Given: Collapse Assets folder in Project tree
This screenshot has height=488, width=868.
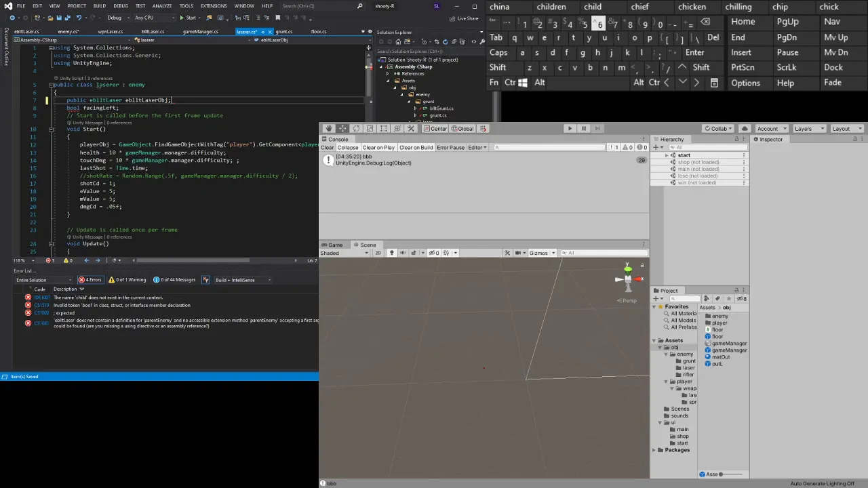Looking at the screenshot, I should pos(654,340).
